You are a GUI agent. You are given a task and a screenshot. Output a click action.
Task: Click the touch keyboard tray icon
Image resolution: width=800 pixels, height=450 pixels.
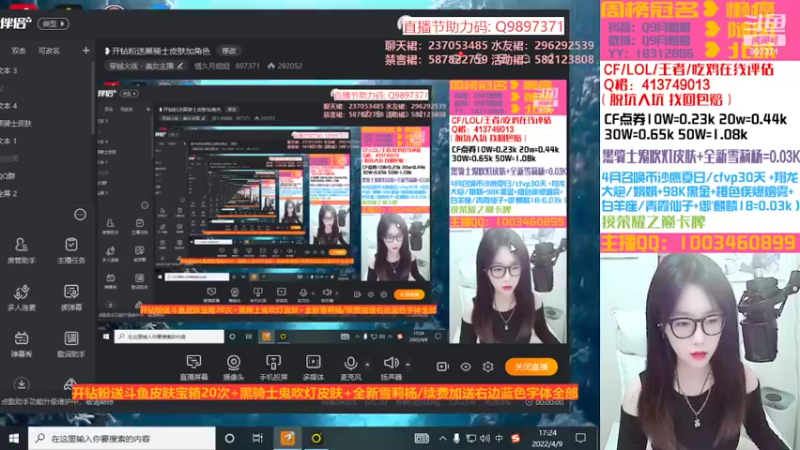421,438
